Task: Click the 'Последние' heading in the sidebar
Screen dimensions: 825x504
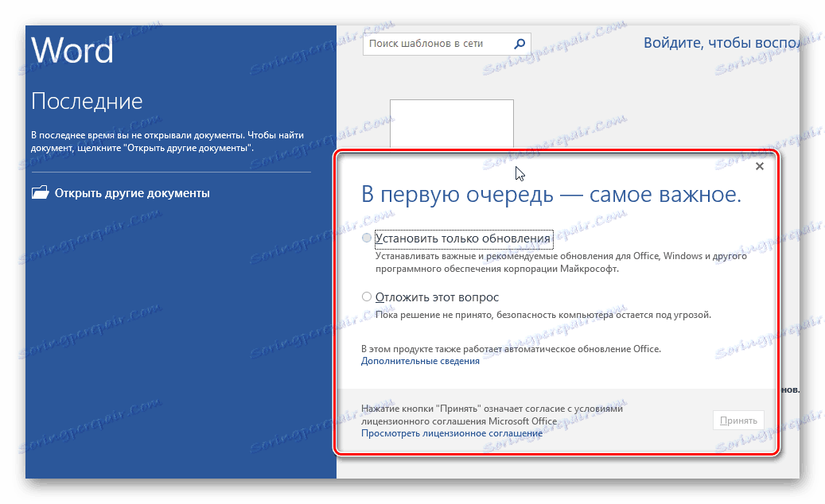Action: (87, 101)
